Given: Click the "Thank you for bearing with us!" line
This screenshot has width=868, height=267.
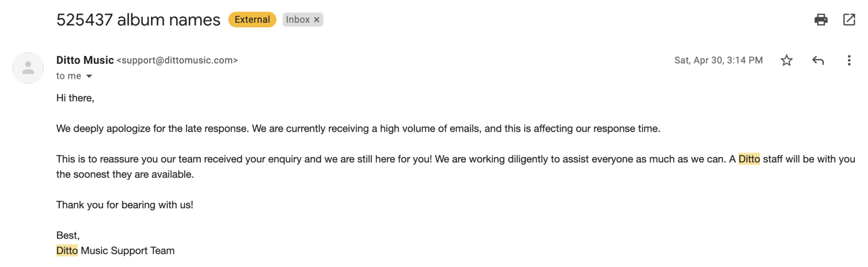Looking at the screenshot, I should pos(125,205).
